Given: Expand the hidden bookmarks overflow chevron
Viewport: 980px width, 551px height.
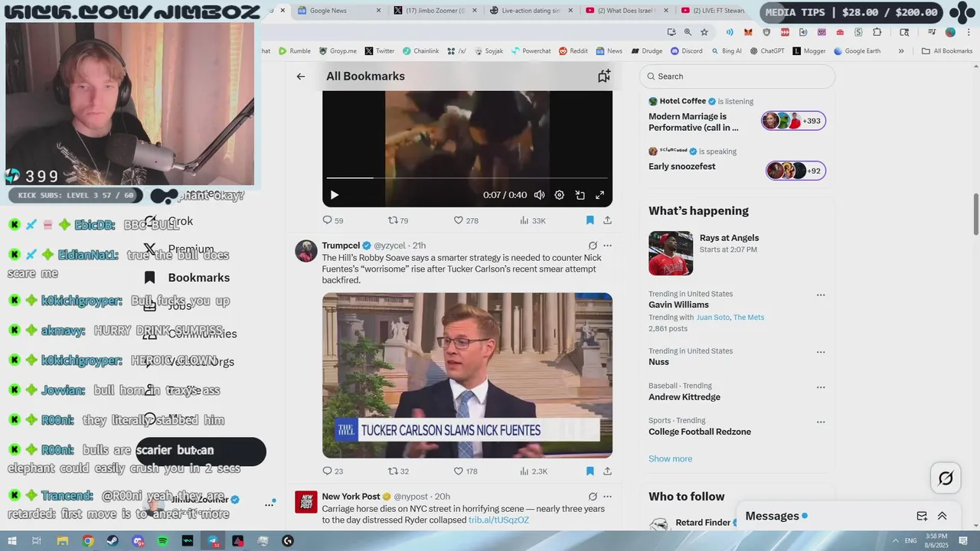Looking at the screenshot, I should pos(901,51).
